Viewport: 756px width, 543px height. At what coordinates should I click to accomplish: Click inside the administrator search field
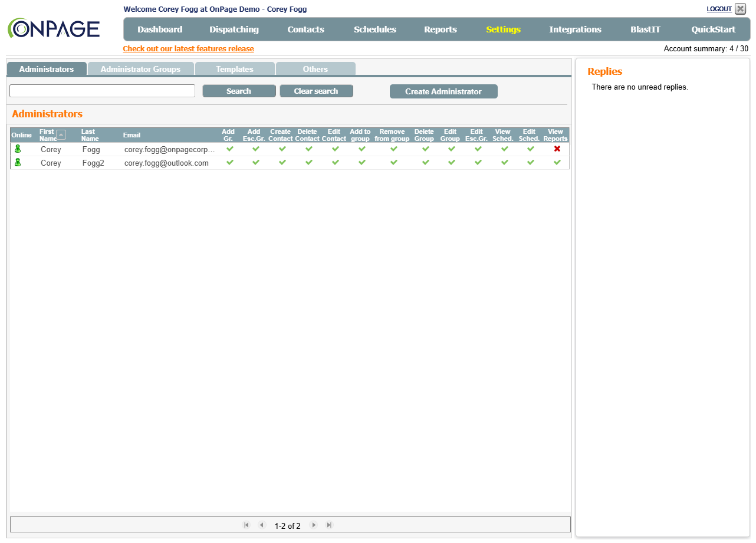click(101, 90)
